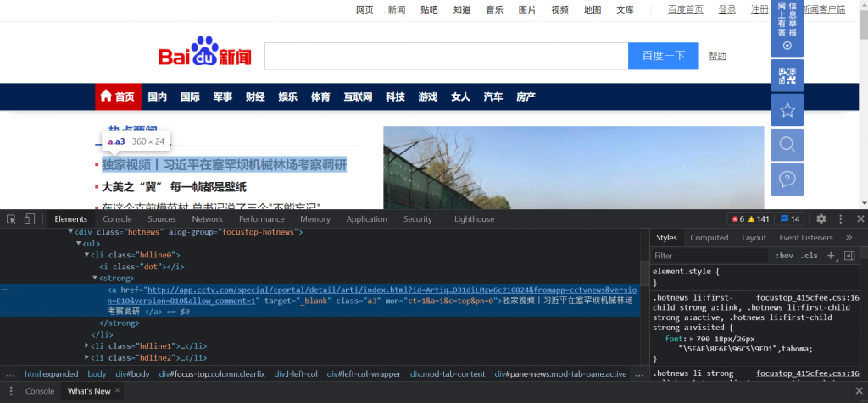Open the Security tab
The image size is (868, 403).
click(x=417, y=219)
